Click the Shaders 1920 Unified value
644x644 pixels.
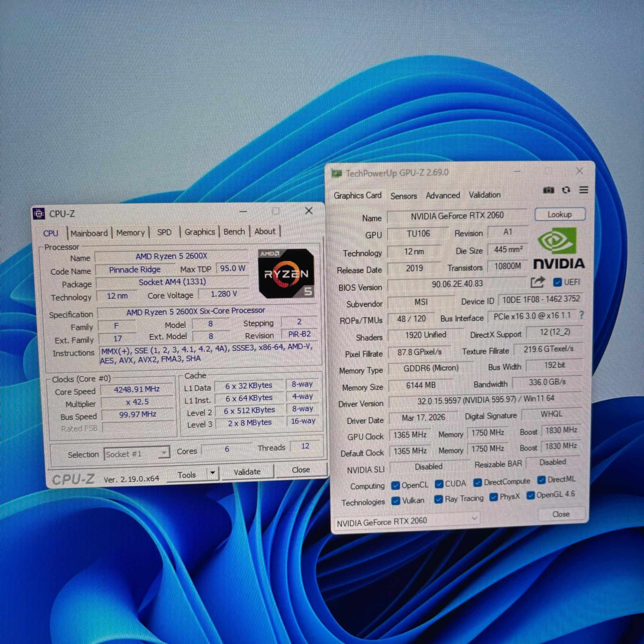pos(426,335)
